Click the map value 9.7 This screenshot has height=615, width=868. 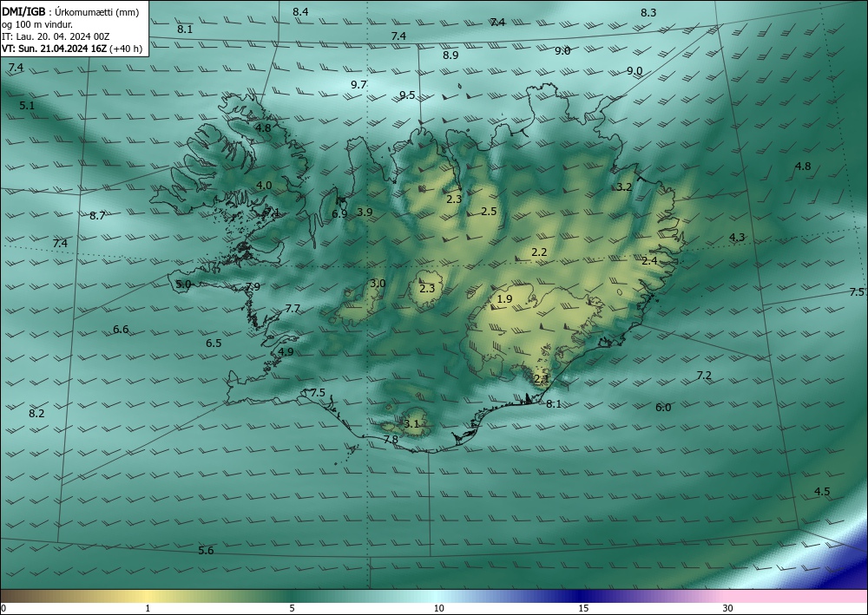[x=358, y=85]
